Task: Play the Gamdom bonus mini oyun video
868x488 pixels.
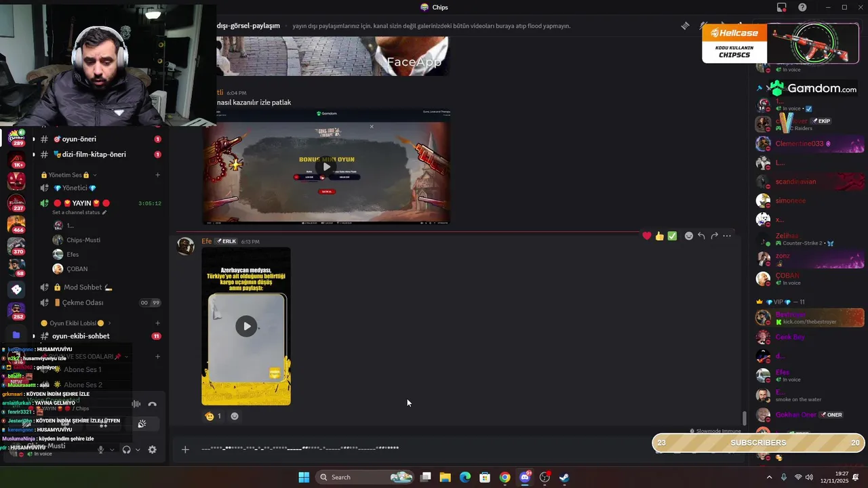Action: pos(327,167)
